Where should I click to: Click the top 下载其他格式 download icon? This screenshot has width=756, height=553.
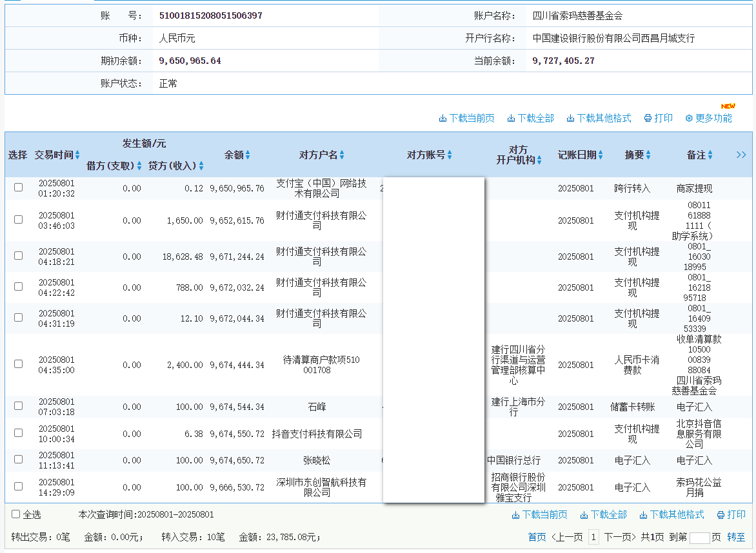[x=570, y=119]
